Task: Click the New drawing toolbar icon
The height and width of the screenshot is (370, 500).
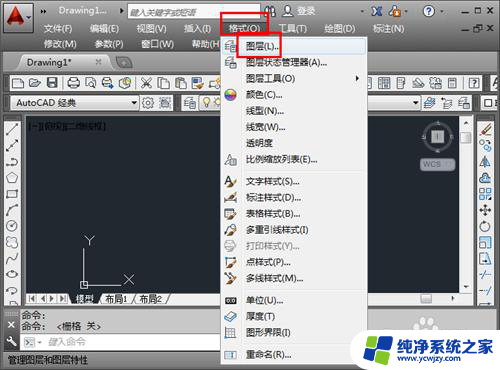Action: click(x=18, y=83)
